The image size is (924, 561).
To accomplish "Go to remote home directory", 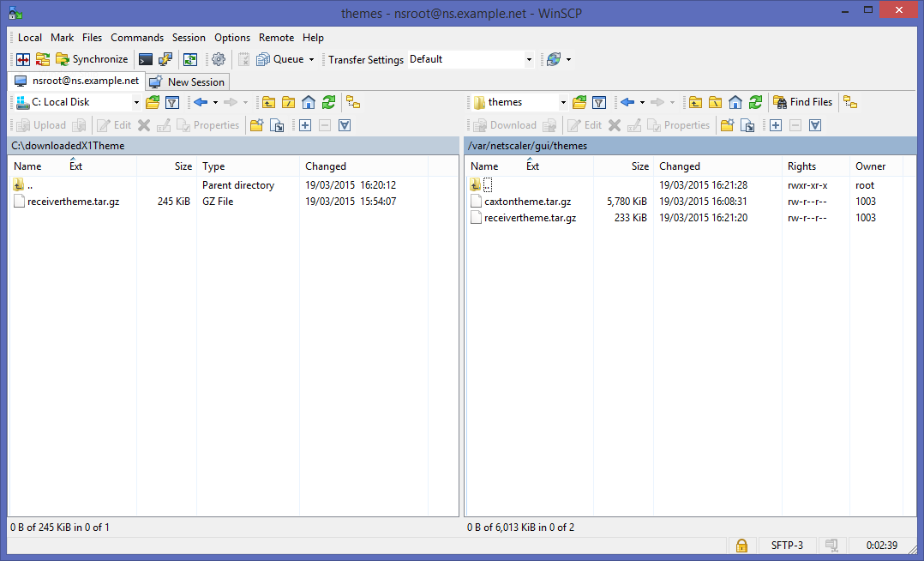I will coord(735,102).
